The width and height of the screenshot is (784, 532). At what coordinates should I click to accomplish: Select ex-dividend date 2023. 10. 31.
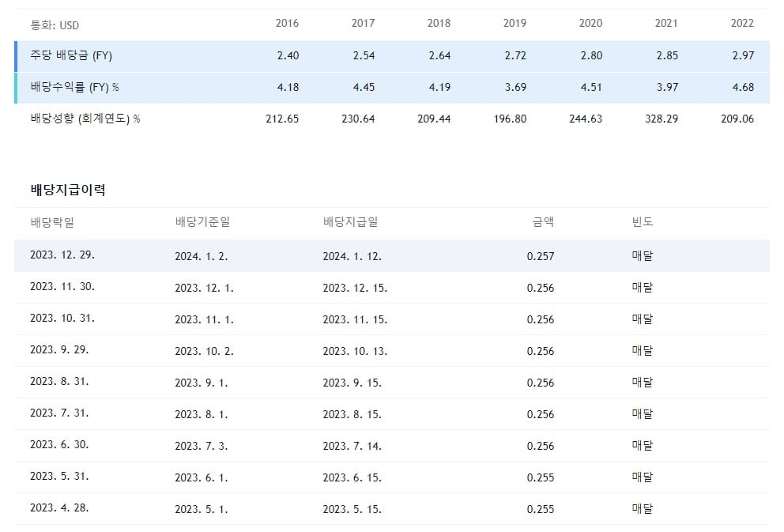coord(62,318)
